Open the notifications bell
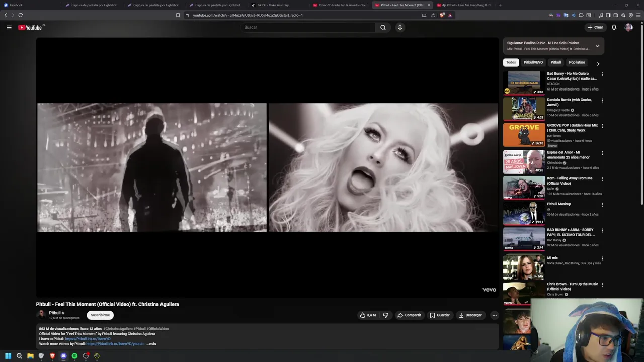This screenshot has height=362, width=644. click(x=614, y=27)
